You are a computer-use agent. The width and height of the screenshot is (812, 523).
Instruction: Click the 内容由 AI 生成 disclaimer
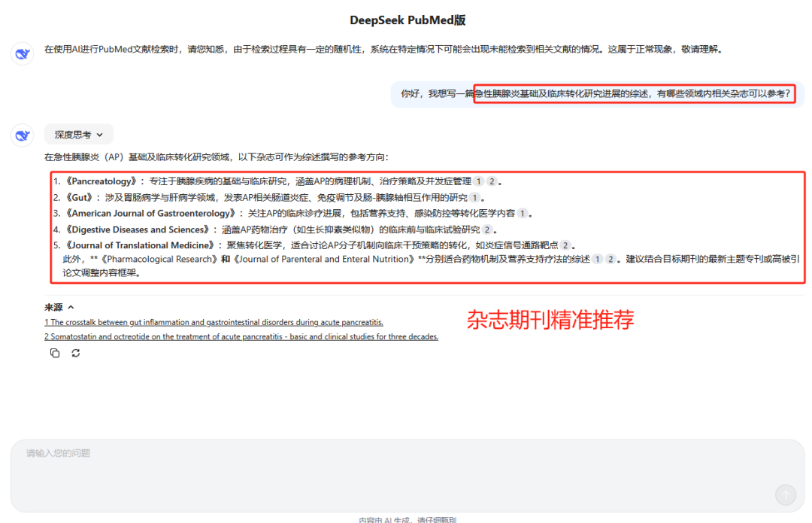pyautogui.click(x=408, y=519)
